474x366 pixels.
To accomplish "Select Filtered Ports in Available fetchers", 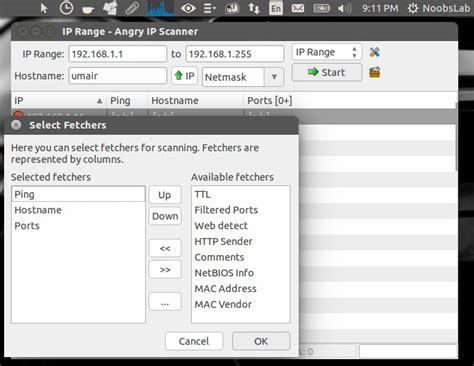I will point(241,210).
